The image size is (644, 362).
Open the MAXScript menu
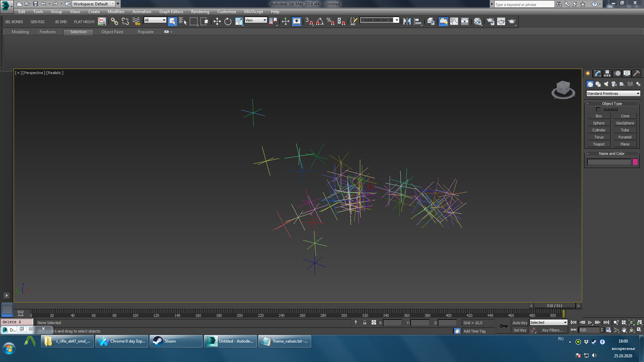253,12
